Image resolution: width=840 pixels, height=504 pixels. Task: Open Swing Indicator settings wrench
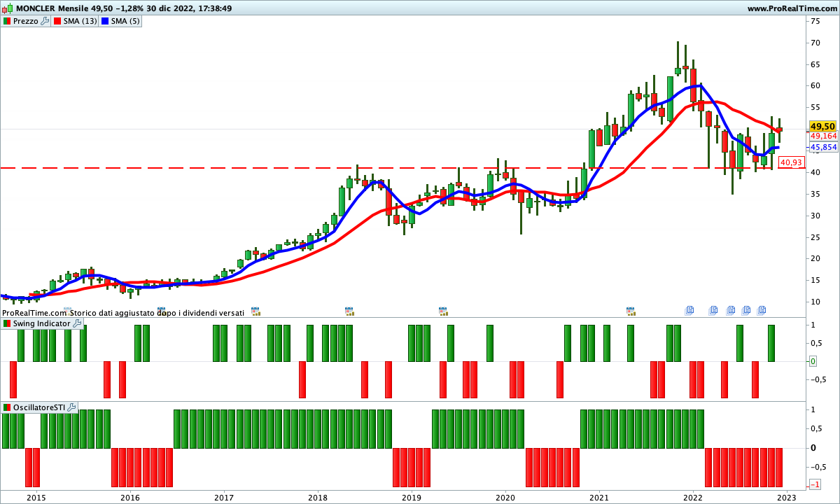coord(77,323)
